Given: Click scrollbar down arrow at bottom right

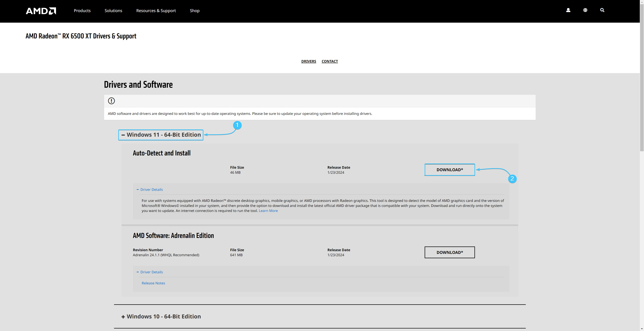Looking at the screenshot, I should [642, 329].
